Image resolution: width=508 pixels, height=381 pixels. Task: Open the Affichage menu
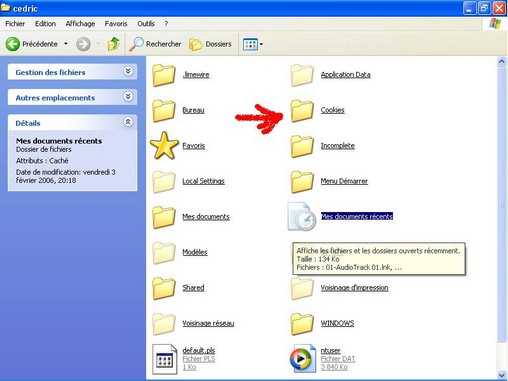(x=80, y=24)
